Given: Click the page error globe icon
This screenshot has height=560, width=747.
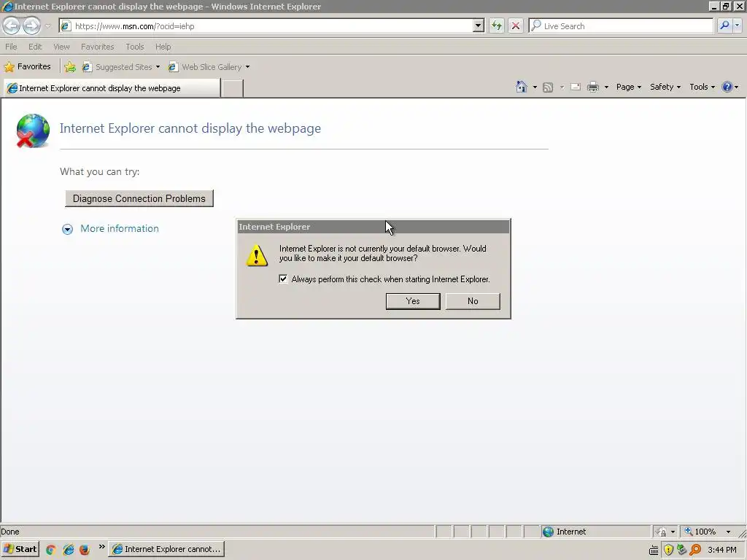Looking at the screenshot, I should coord(33,131).
